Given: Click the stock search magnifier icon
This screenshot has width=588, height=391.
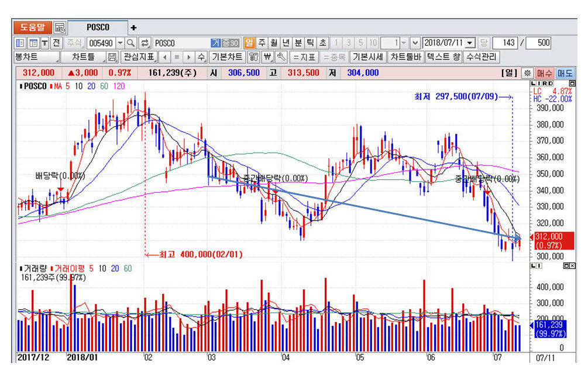Looking at the screenshot, I should (x=131, y=43).
